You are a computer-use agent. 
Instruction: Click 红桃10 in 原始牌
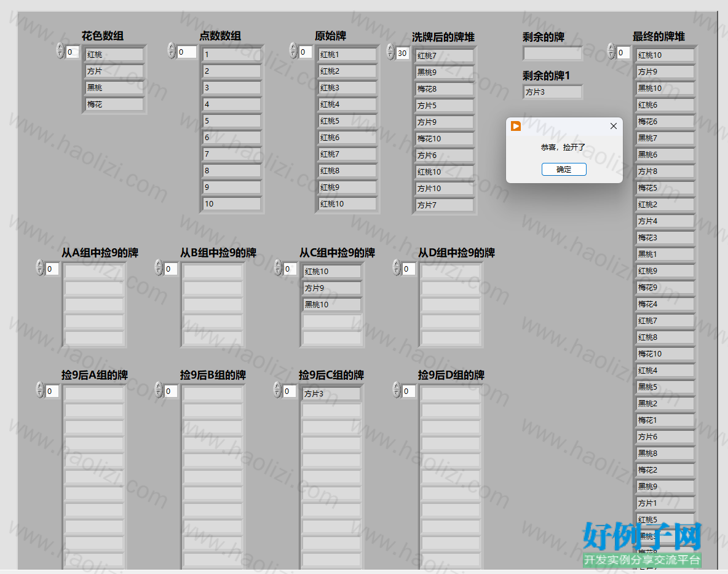pyautogui.click(x=347, y=204)
